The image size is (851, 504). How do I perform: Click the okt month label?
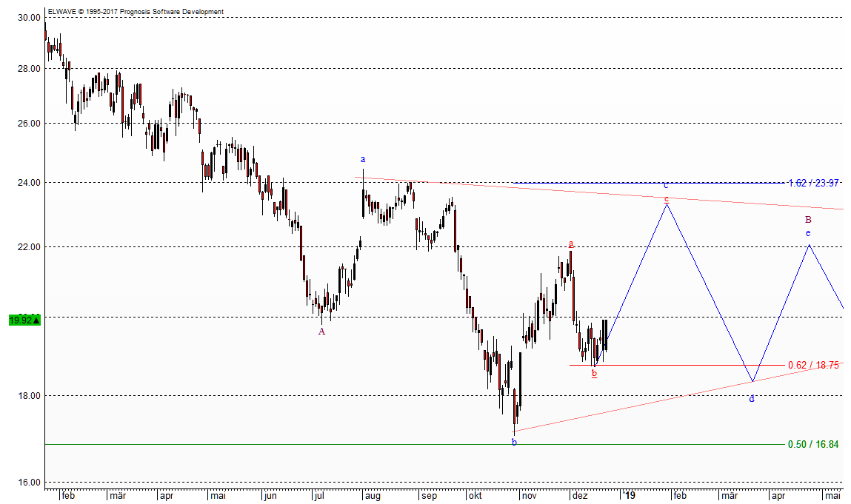[x=475, y=495]
